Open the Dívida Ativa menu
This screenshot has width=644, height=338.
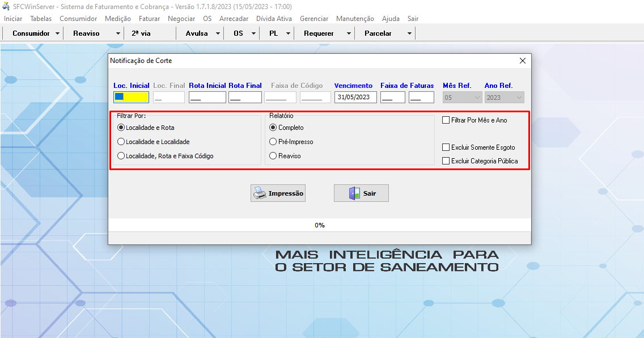(274, 19)
